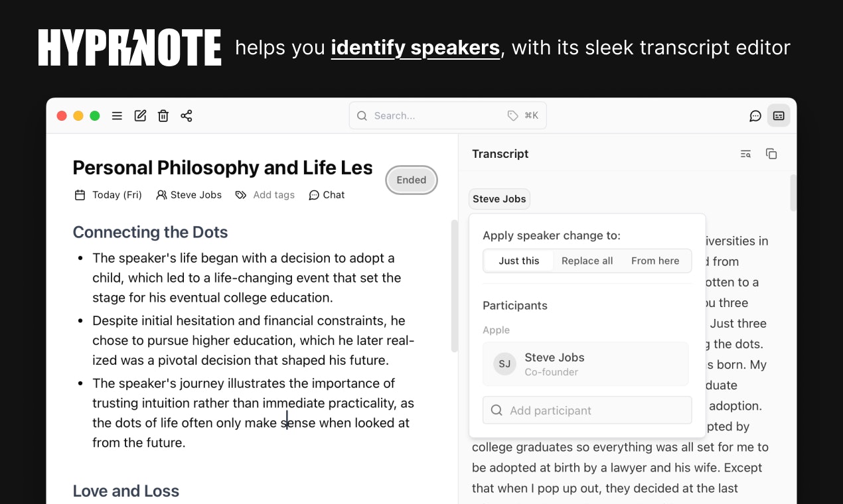This screenshot has height=504, width=843.
Task: Select the "Replace all" option
Action: click(587, 261)
